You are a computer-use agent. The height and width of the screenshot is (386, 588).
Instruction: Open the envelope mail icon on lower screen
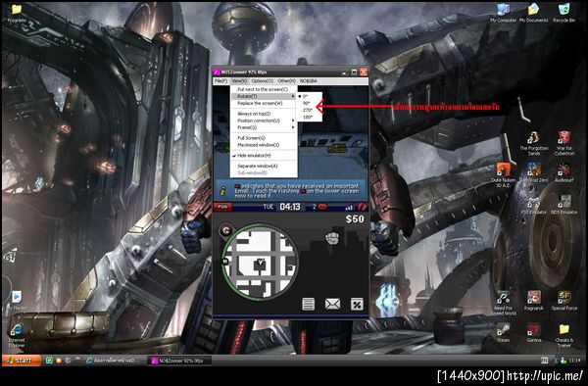click(x=332, y=304)
